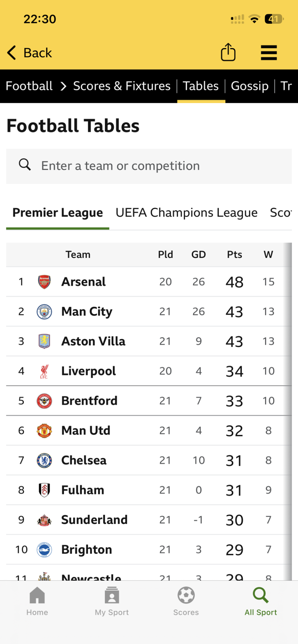Tap the Liverpool club crest
298x644 pixels.
44,371
